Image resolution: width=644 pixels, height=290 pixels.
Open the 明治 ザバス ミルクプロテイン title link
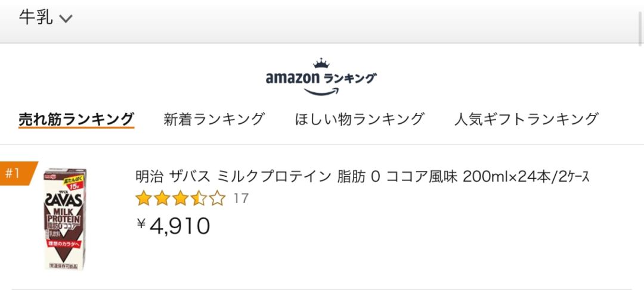pos(363,177)
